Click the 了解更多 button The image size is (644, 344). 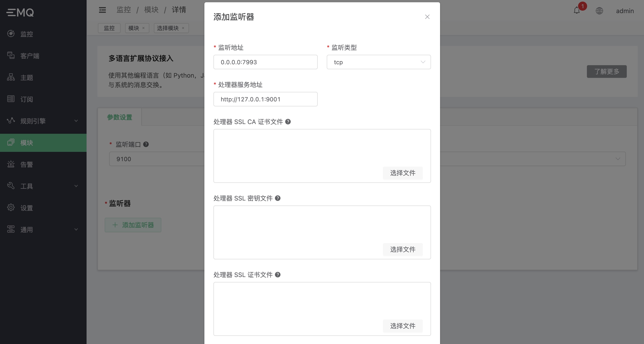click(x=607, y=72)
